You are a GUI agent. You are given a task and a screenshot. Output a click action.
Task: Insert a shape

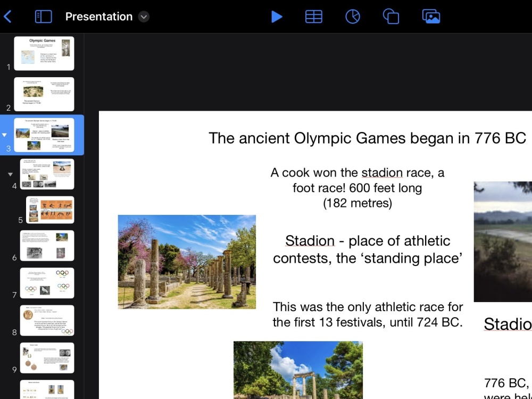[391, 16]
